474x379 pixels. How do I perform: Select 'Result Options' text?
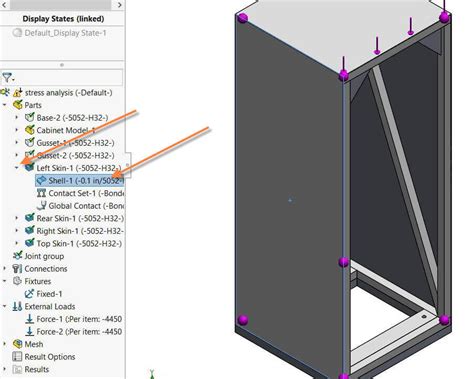coord(50,357)
